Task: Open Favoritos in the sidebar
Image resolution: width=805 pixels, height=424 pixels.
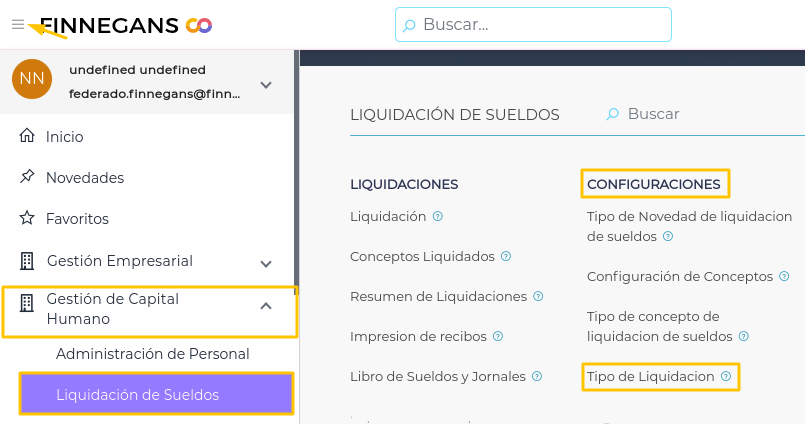Action: coord(77,219)
